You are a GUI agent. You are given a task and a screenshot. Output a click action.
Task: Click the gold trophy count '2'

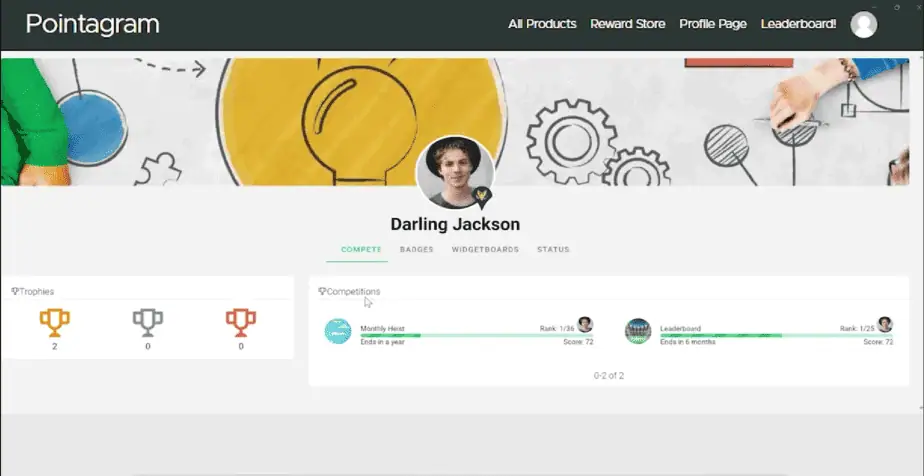pyautogui.click(x=55, y=346)
